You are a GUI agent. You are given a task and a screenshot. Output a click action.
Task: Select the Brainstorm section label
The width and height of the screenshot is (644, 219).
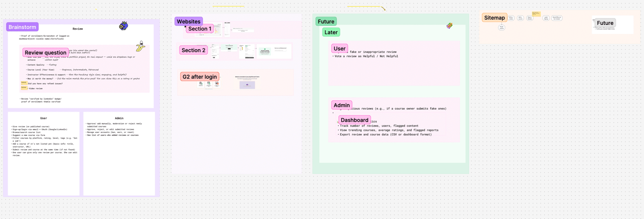tap(23, 27)
